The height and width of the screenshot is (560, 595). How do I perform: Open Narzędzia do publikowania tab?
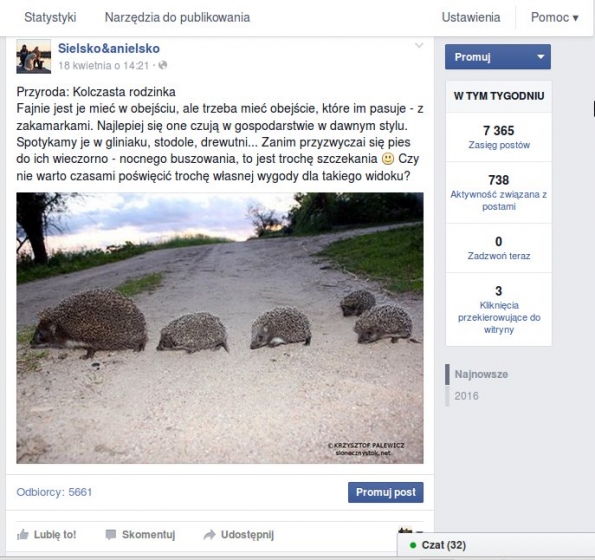tap(177, 17)
